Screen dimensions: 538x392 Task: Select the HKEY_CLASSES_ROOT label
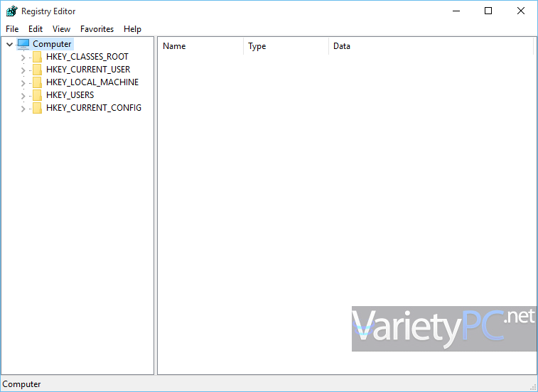point(87,57)
